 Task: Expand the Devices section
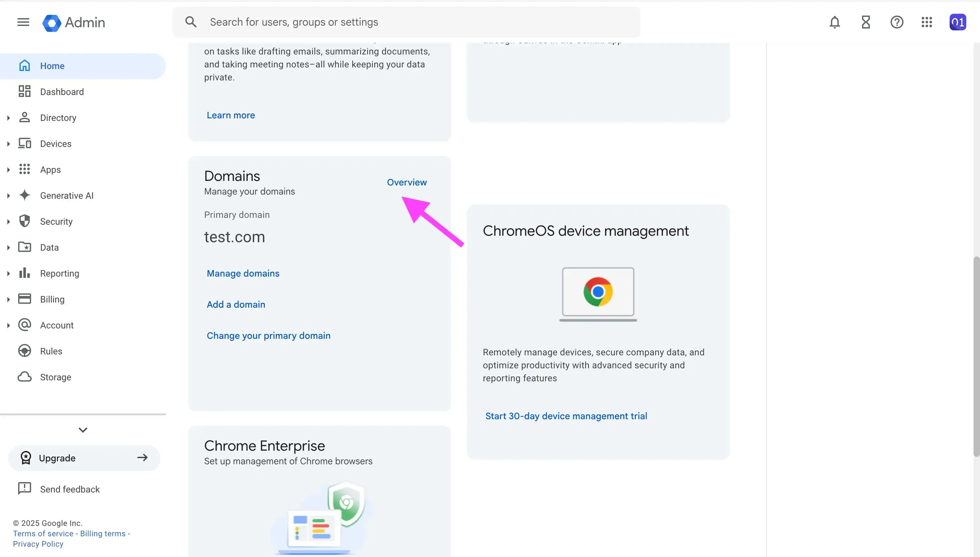(x=9, y=143)
